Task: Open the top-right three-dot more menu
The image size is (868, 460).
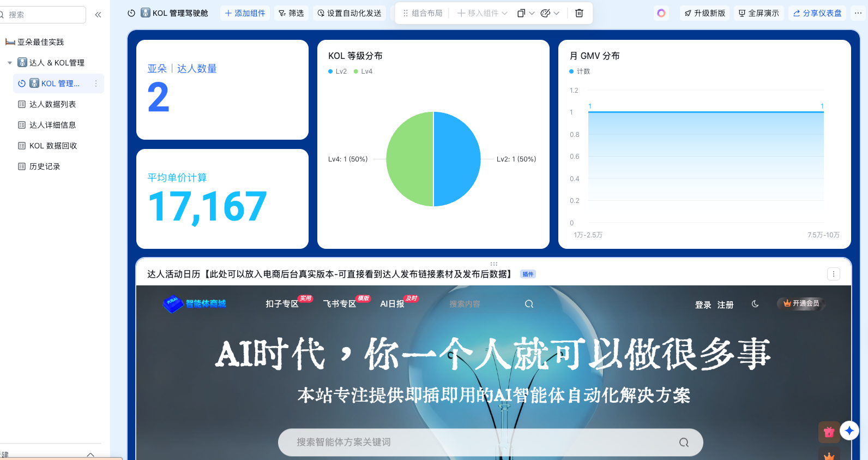Action: coord(858,13)
